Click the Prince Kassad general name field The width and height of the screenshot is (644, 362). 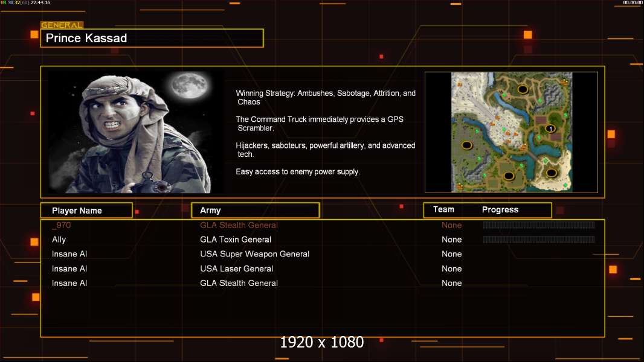[x=152, y=38]
